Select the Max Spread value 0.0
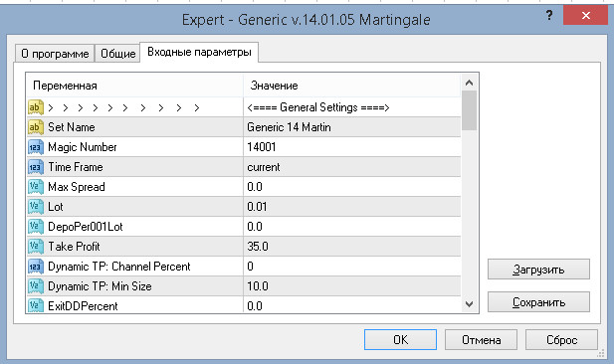Viewport: 614px width, 364px height. click(x=255, y=187)
